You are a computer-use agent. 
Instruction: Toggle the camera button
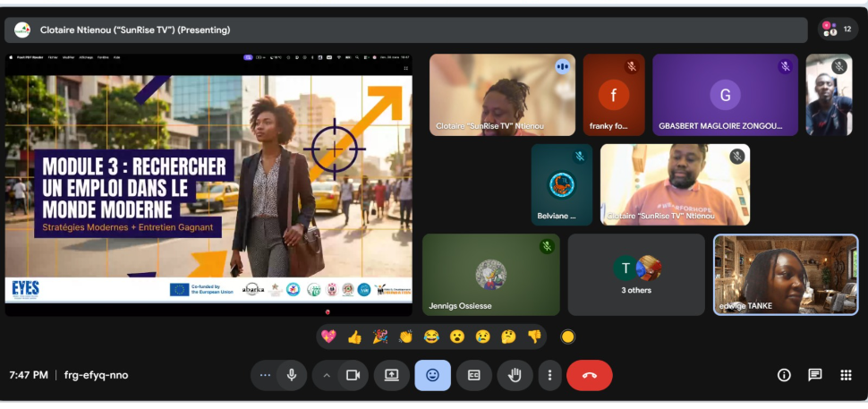pos(353,375)
